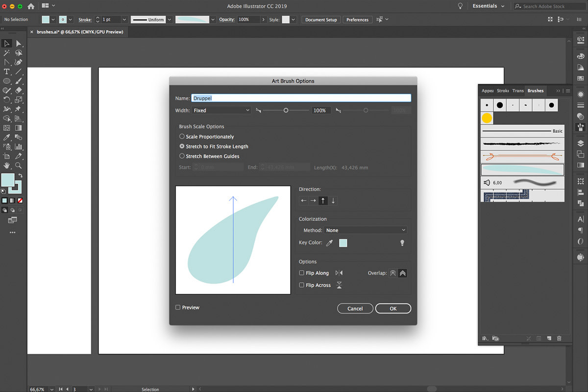Click Key Color swatch in dialog
This screenshot has width=588, height=392.
343,243
